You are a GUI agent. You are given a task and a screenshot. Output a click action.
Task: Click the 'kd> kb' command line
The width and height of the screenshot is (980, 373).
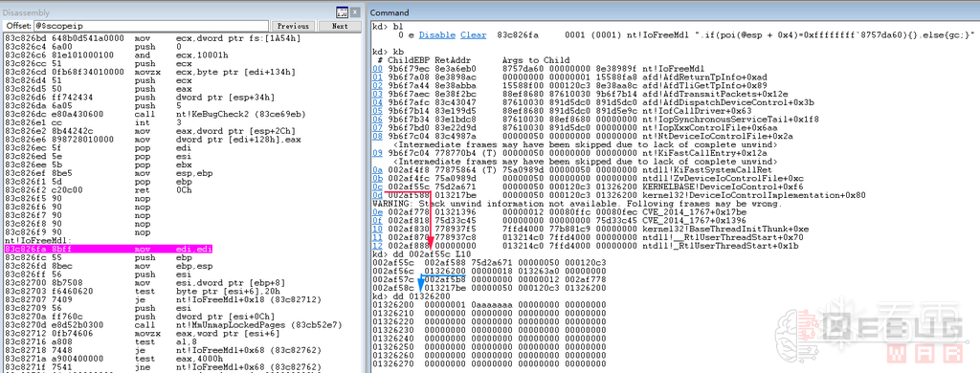(x=389, y=52)
